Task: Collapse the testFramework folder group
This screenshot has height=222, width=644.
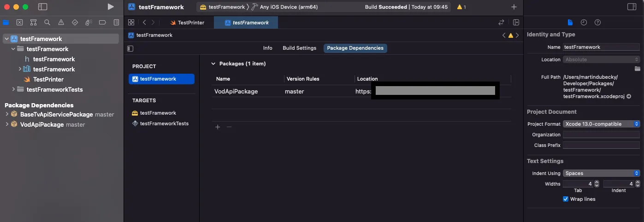Action: coord(13,49)
